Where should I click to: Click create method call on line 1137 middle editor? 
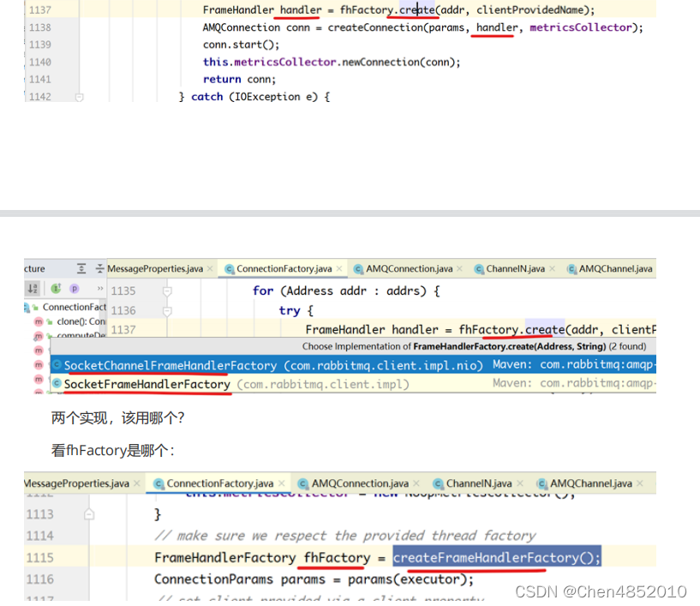coord(545,329)
